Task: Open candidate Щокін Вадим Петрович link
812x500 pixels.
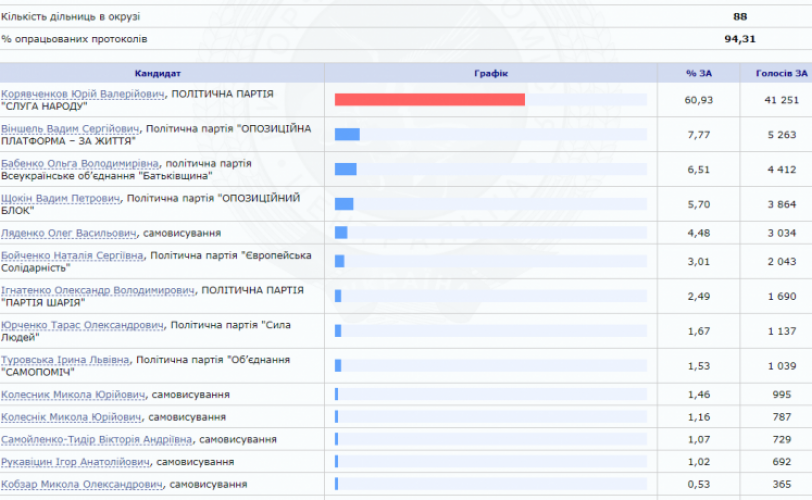Action: (60, 198)
